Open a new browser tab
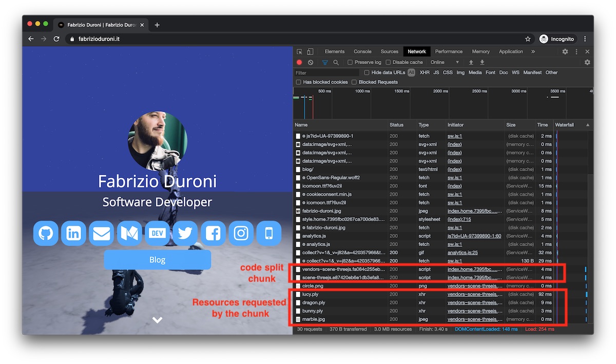The height and width of the screenshot is (364, 616). [x=157, y=25]
